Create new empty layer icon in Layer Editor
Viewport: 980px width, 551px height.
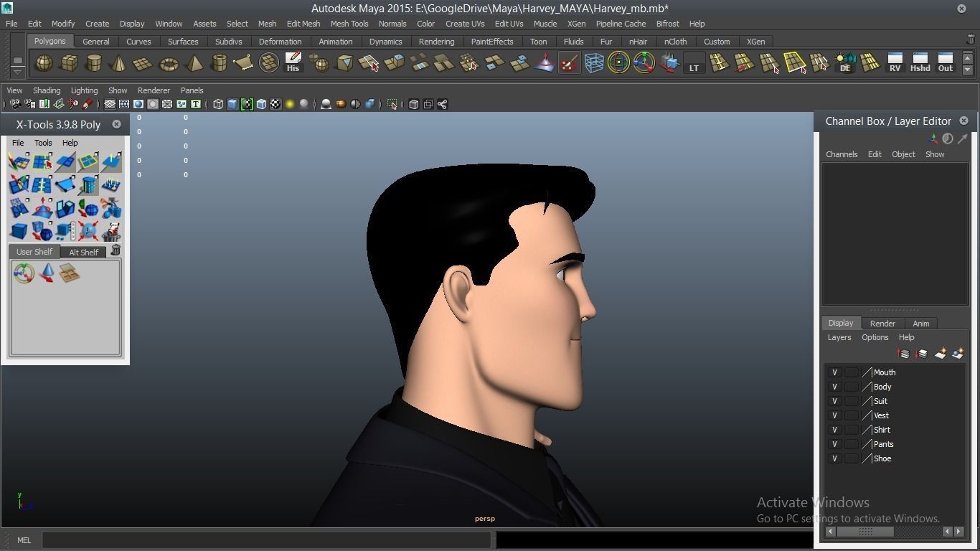click(x=940, y=354)
